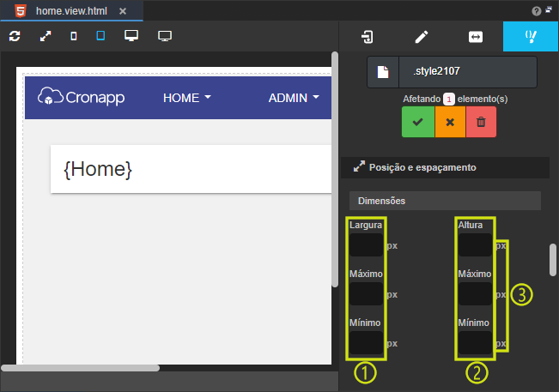Collapse the Posição e espaçamento section
Image resolution: width=559 pixels, height=392 pixels.
(x=445, y=167)
